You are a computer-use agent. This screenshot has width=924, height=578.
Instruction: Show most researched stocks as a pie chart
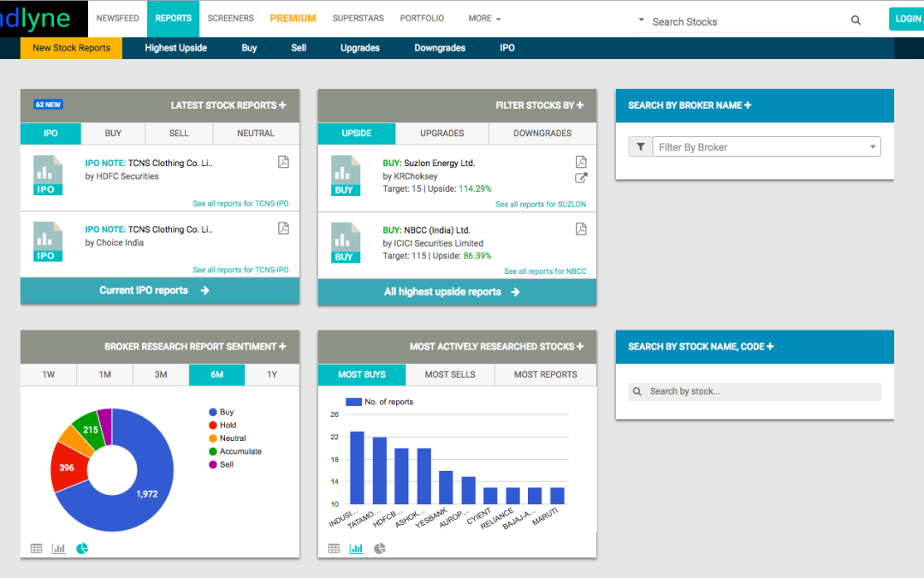(x=380, y=549)
